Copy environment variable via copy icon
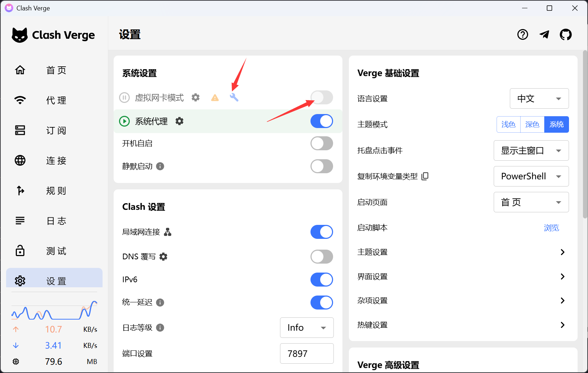Viewport: 588px width, 373px height. [425, 176]
